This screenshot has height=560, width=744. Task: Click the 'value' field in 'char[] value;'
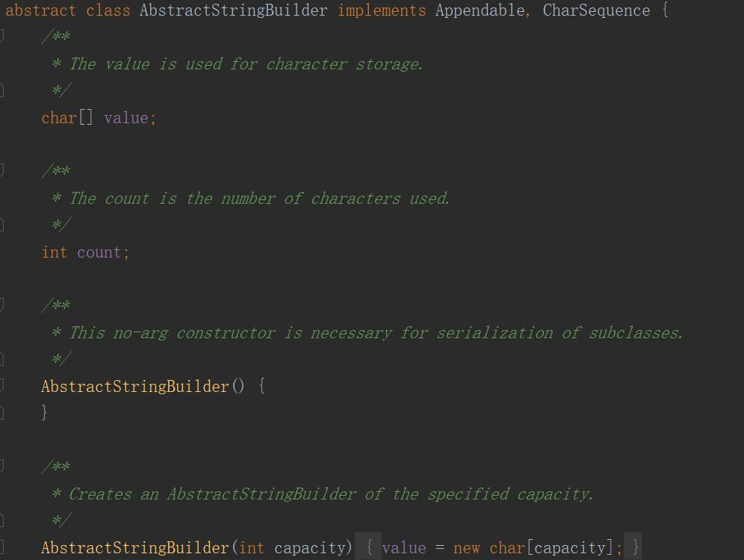click(x=126, y=118)
